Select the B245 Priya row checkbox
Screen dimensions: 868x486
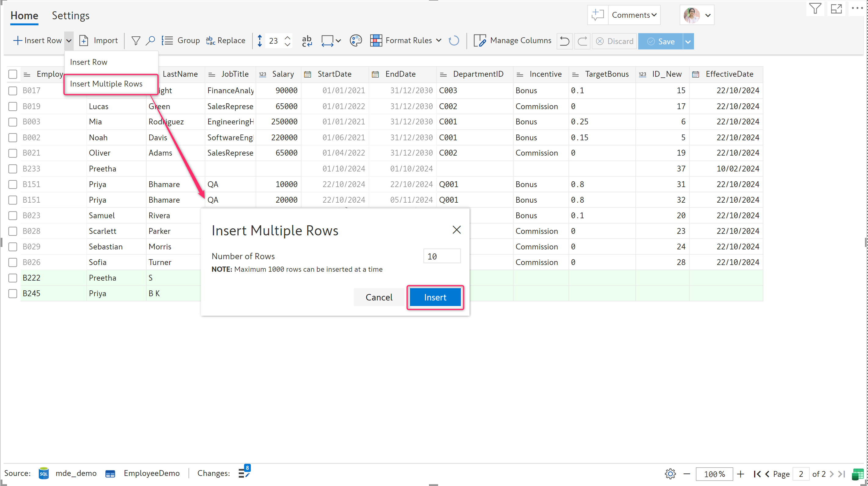[13, 293]
